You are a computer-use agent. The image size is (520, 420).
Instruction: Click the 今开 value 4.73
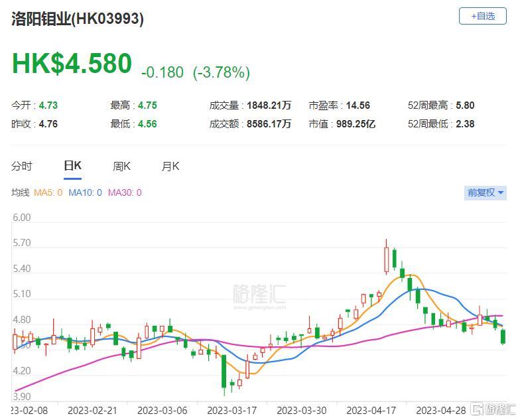click(x=48, y=105)
